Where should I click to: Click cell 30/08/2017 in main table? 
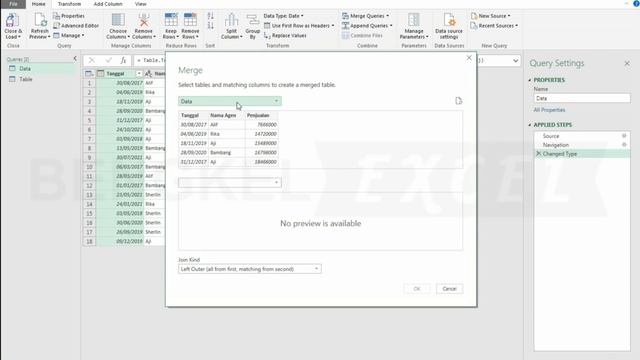point(120,83)
